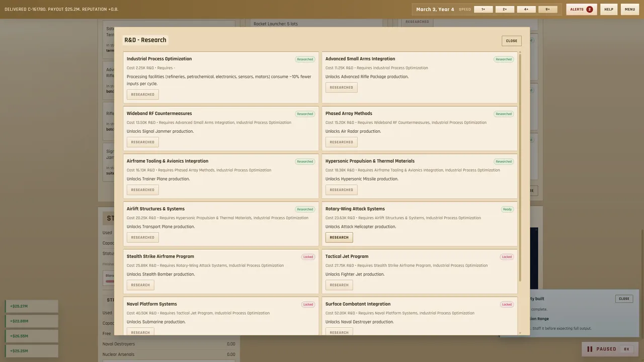Viewport: 644px width, 362px height.
Task: Close the R&D Research dialog
Action: coord(512,41)
